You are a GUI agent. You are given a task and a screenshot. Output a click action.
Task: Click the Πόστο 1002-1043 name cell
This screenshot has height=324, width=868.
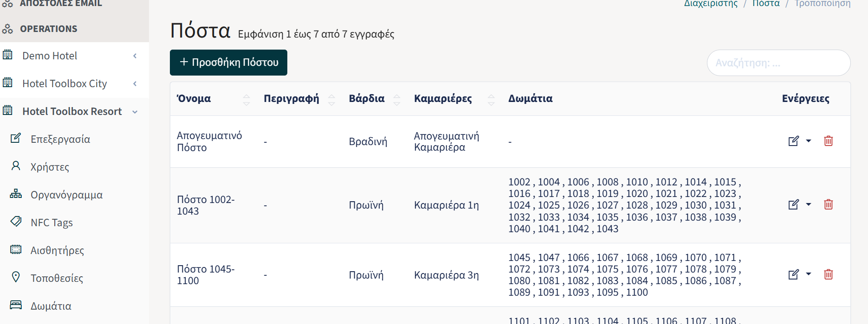(206, 205)
